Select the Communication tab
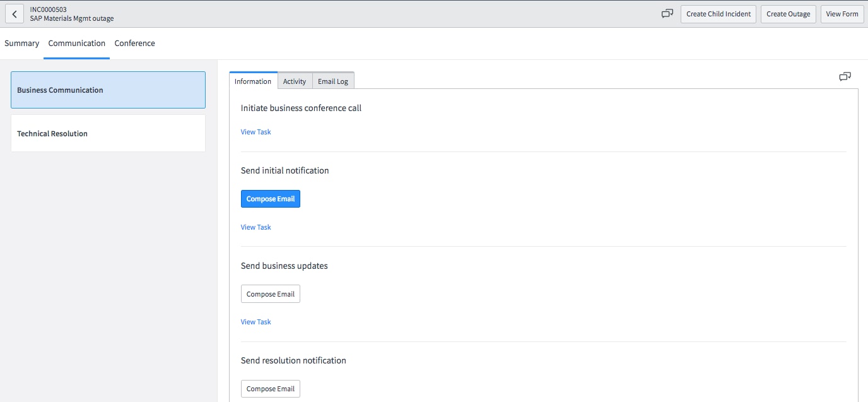 pyautogui.click(x=76, y=43)
